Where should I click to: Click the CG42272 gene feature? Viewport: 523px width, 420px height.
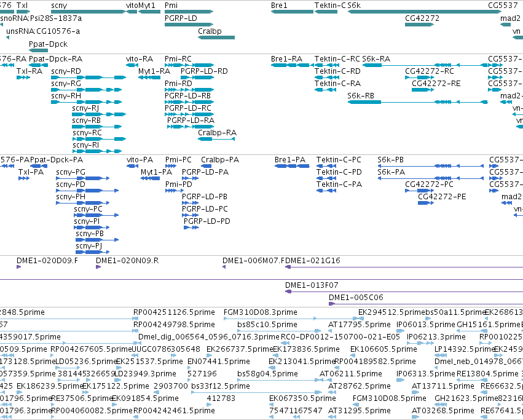coord(419,25)
